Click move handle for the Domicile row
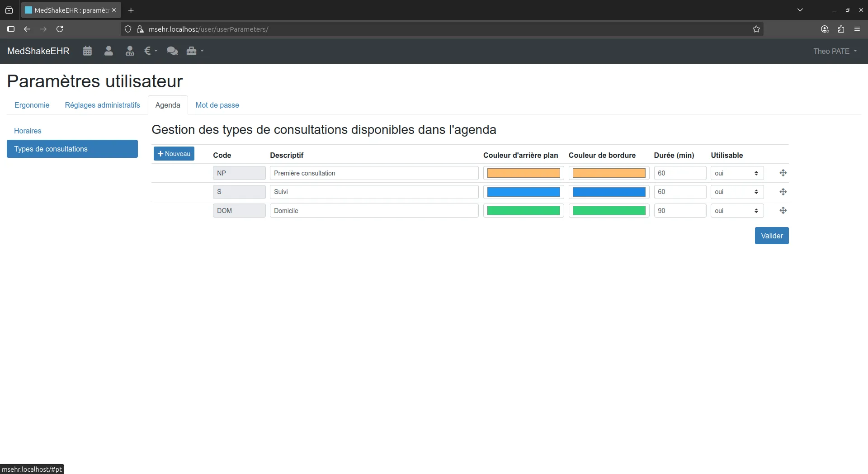The image size is (868, 474). (783, 211)
